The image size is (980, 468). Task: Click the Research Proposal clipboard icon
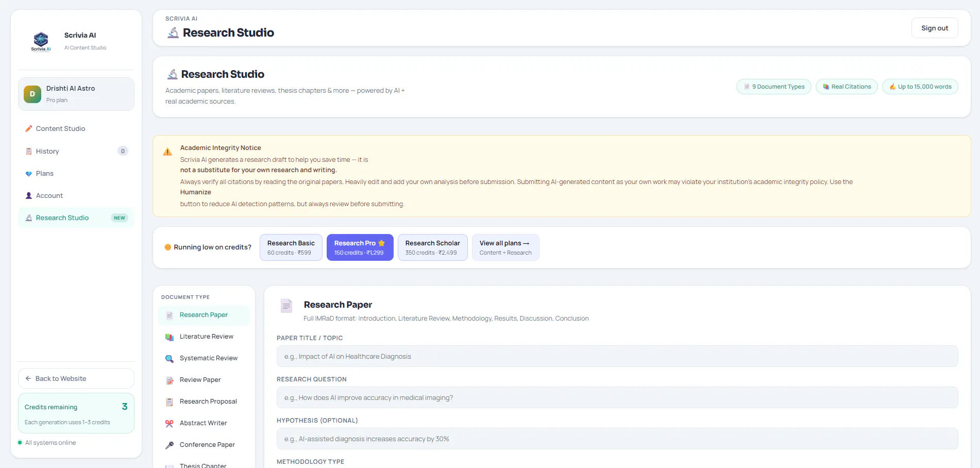(170, 402)
